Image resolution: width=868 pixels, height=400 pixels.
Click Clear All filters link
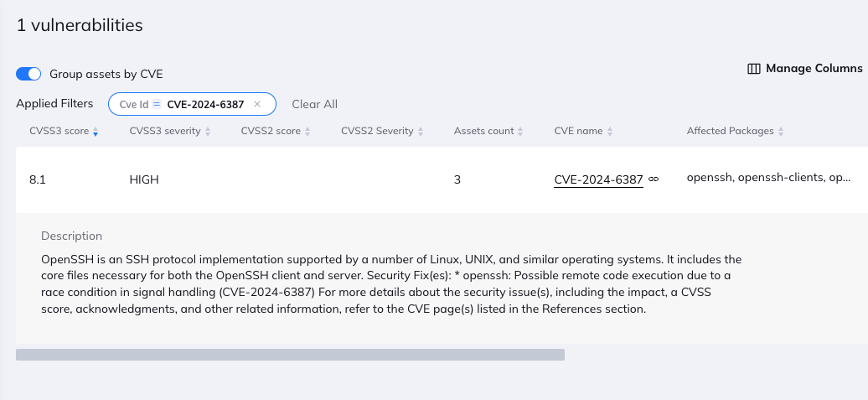(314, 104)
